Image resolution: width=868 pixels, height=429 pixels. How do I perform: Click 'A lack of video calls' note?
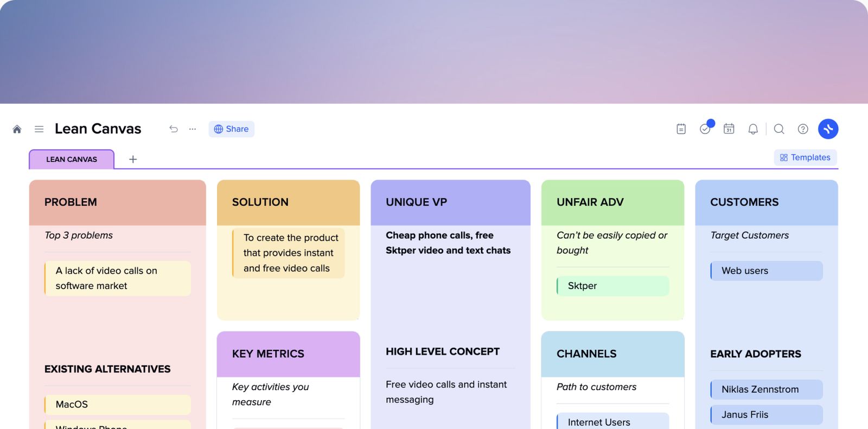(x=118, y=278)
